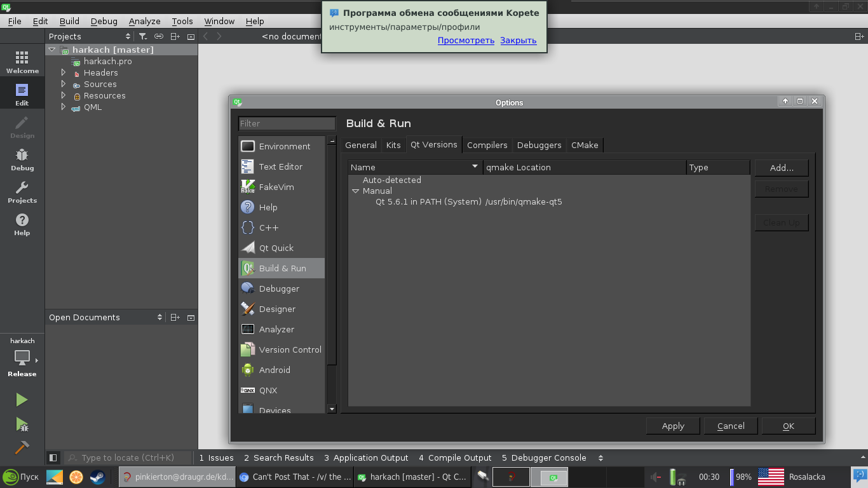868x488 pixels.
Task: Switch to the Compilers tab
Action: (x=487, y=145)
